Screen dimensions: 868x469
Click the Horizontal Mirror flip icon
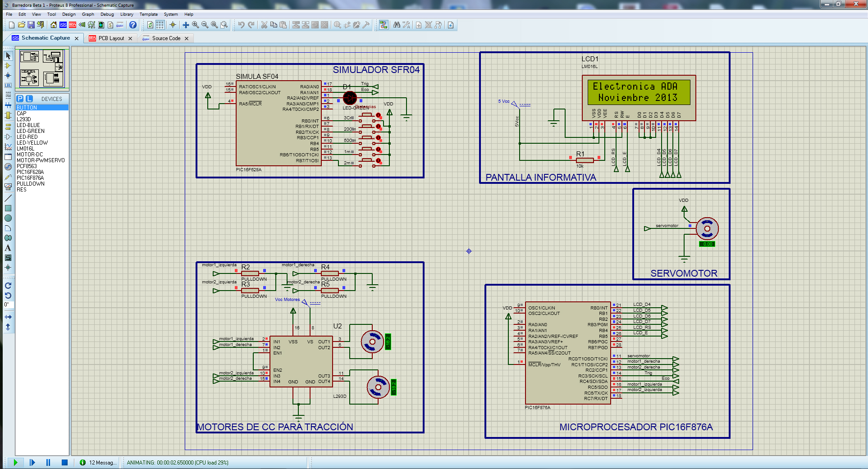[8, 317]
